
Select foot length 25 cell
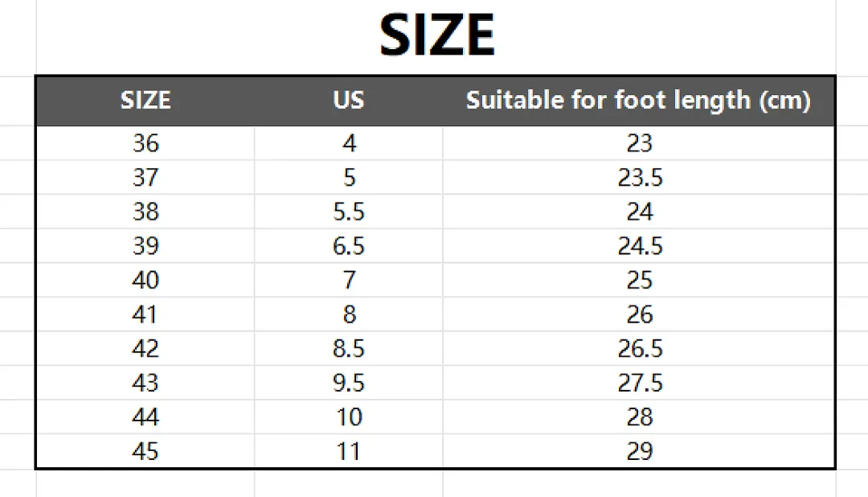click(x=638, y=280)
